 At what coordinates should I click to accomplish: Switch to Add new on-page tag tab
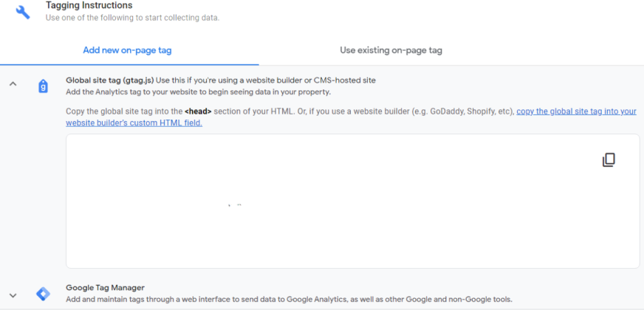[x=128, y=50]
